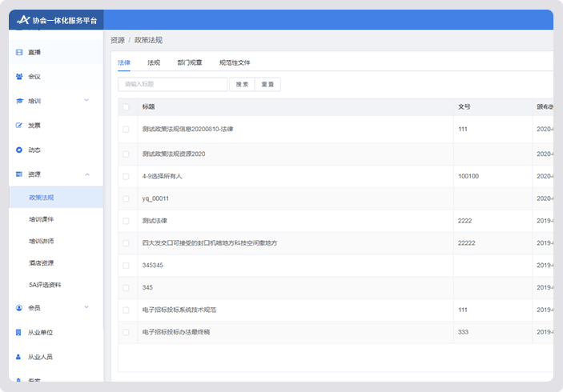
Task: Click the 动态 sidebar icon
Action: point(19,150)
